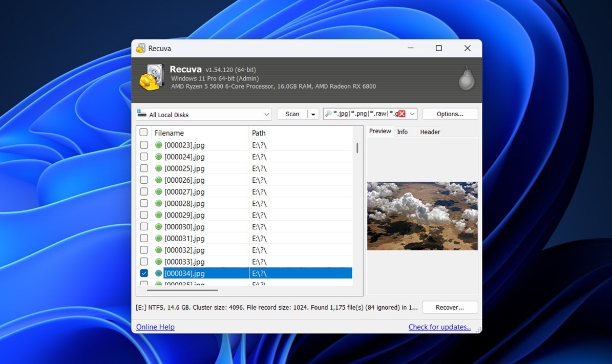Open the file type filter dropdown arrow
Image resolution: width=612 pixels, height=364 pixels.
[x=412, y=114]
